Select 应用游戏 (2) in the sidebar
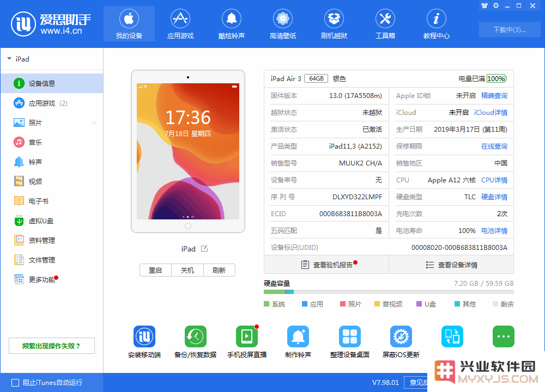 52,103
